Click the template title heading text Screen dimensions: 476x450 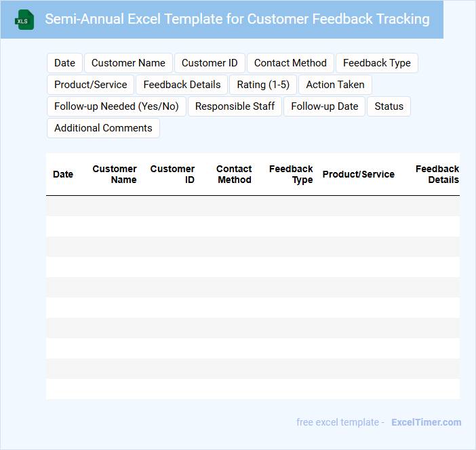click(237, 19)
